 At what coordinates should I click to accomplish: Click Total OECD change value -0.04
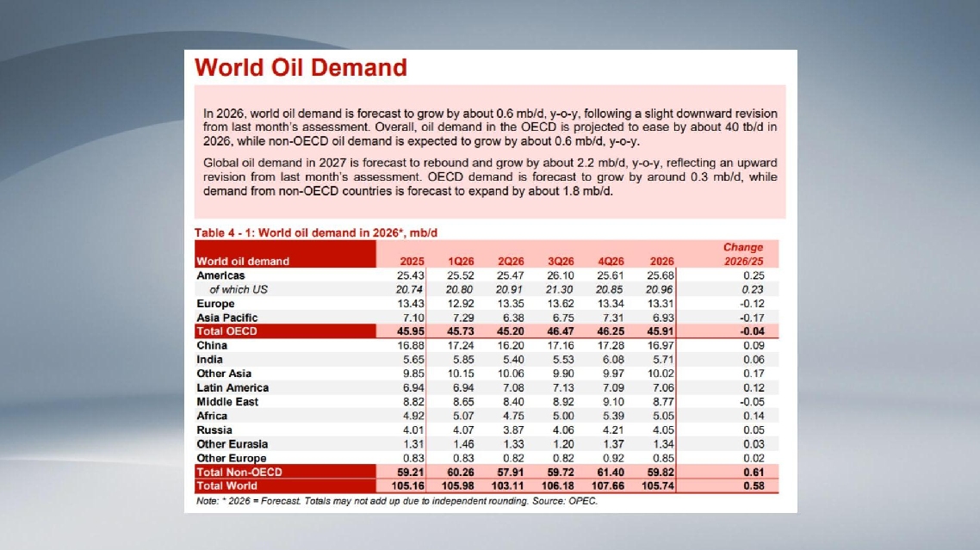pos(752,331)
